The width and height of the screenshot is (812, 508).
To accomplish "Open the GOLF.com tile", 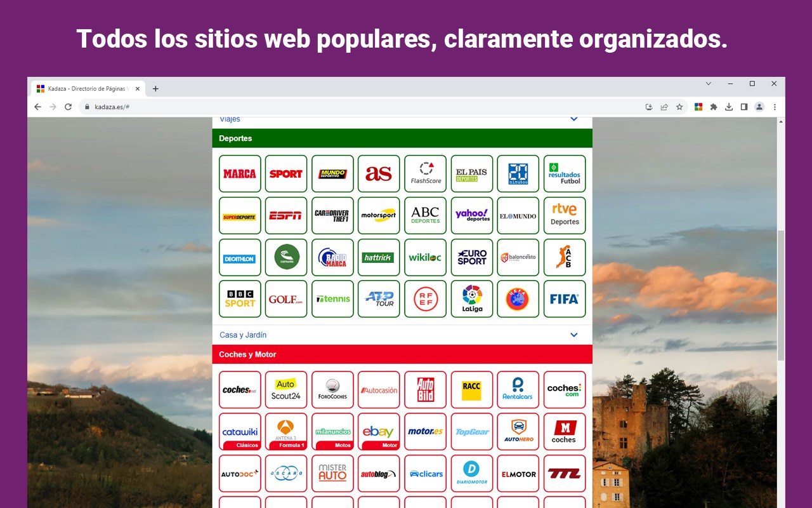I will (x=286, y=299).
